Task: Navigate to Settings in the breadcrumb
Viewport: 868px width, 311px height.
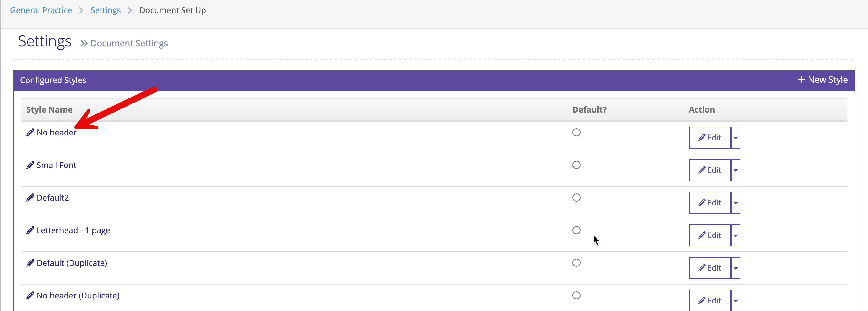Action: [x=106, y=10]
